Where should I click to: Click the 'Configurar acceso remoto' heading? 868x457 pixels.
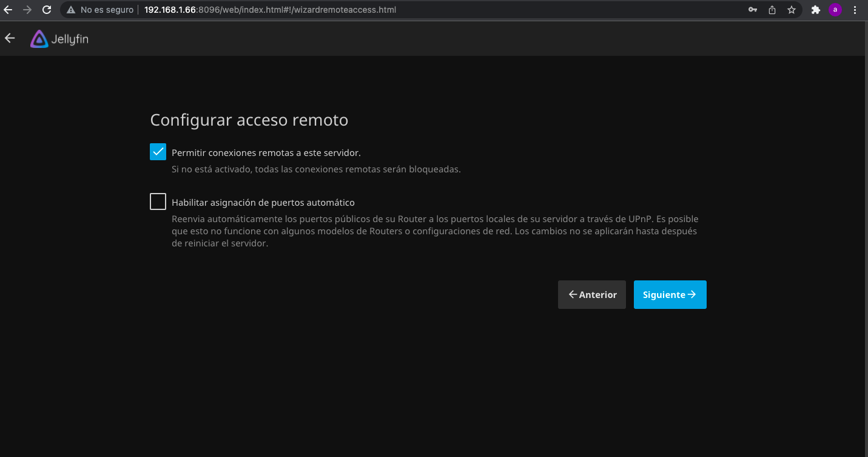(x=249, y=120)
